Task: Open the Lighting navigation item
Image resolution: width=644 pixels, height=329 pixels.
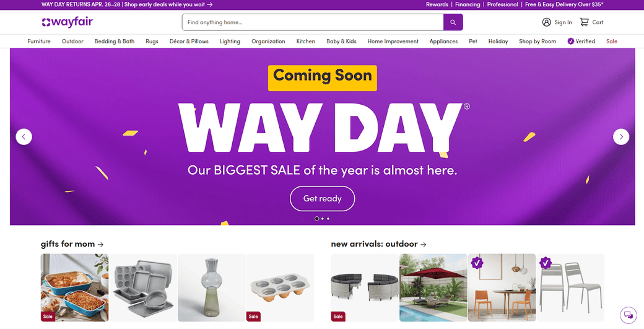Action: click(230, 41)
